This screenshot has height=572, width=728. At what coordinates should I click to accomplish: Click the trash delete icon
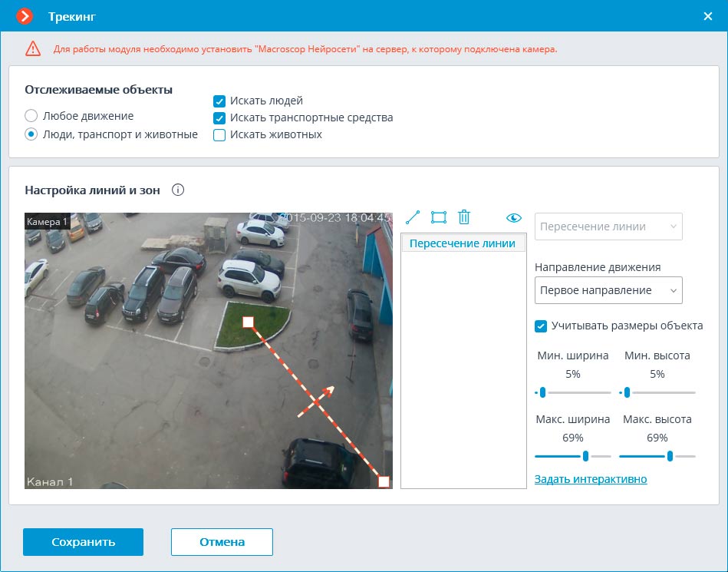point(464,217)
